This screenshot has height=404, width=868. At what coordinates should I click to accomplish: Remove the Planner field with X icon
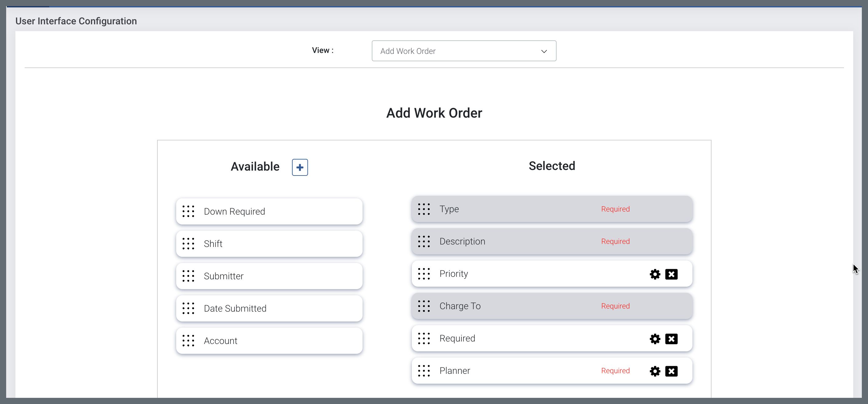click(x=671, y=371)
